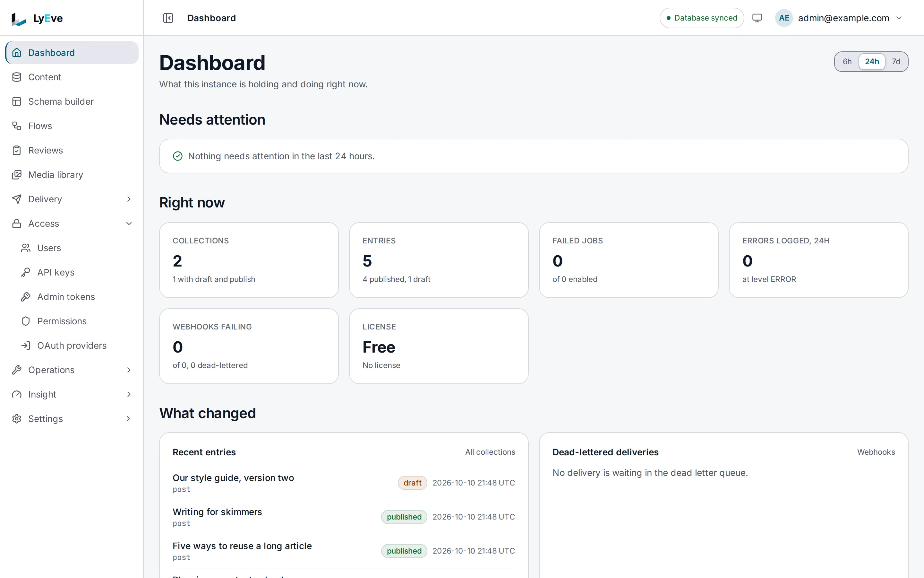Click the License Free card
The image size is (924, 578).
tap(439, 346)
